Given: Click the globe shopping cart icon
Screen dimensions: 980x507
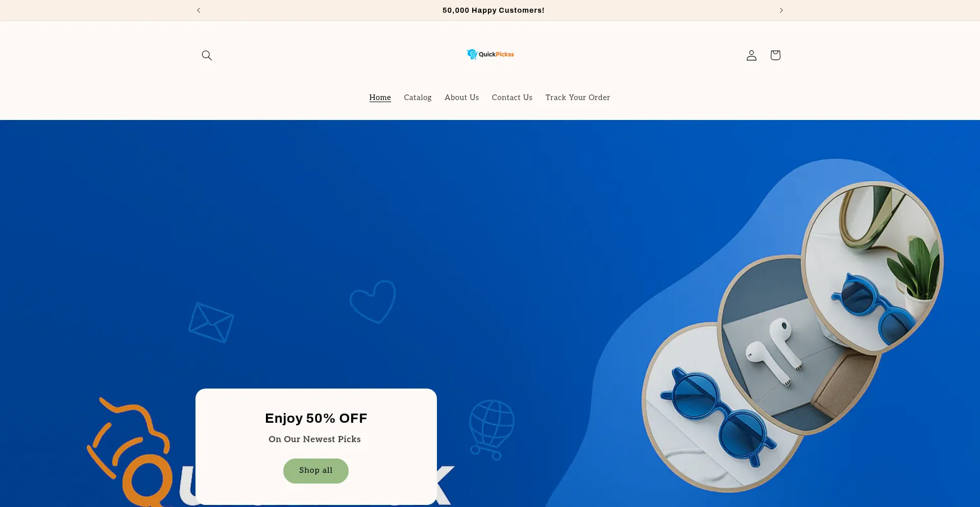Looking at the screenshot, I should [x=492, y=429].
